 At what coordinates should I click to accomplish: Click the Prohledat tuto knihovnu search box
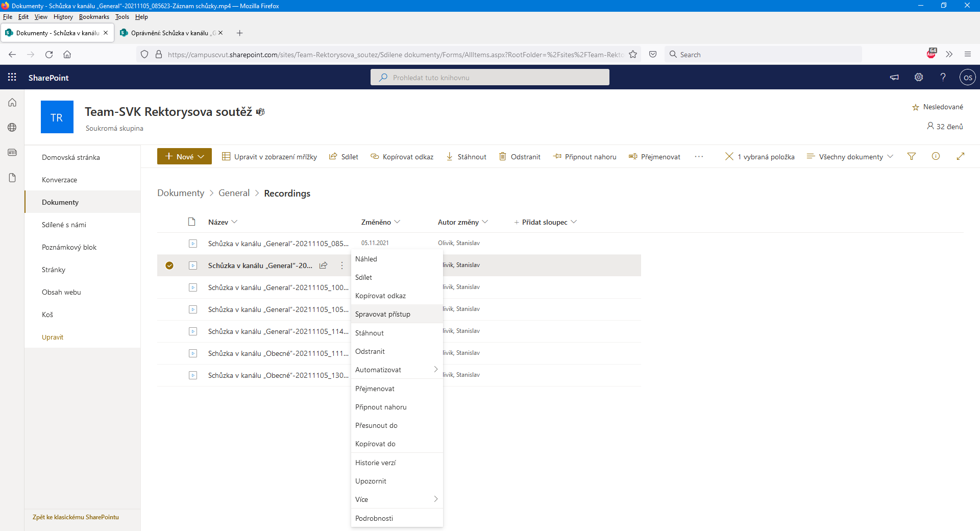click(x=490, y=78)
